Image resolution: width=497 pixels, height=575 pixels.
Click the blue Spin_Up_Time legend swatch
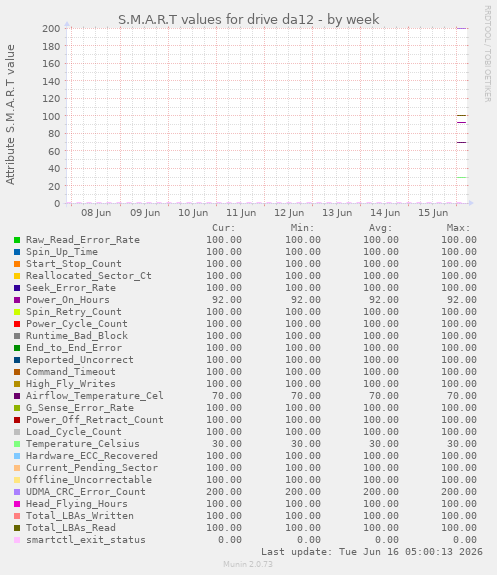click(17, 252)
